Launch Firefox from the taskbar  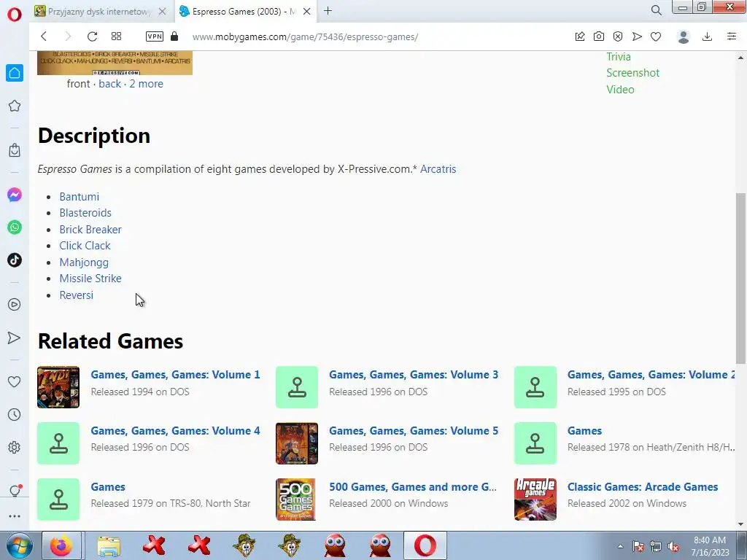click(61, 545)
